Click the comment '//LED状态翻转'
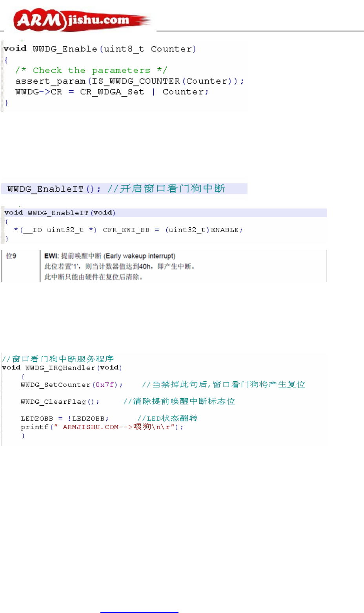The image size is (364, 613). pos(167,418)
